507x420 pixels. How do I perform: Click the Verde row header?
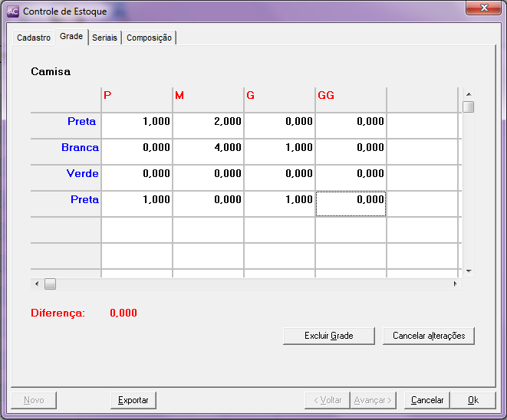66,174
